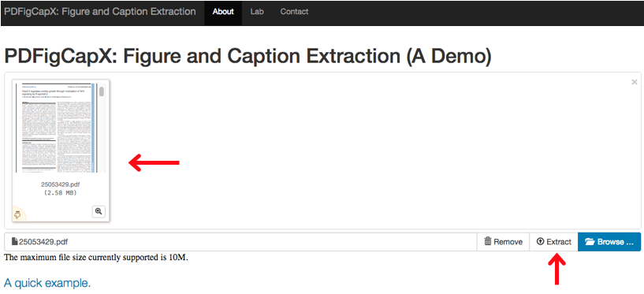Select the PDF page preview thumbnail
The image size is (644, 294).
click(61, 128)
